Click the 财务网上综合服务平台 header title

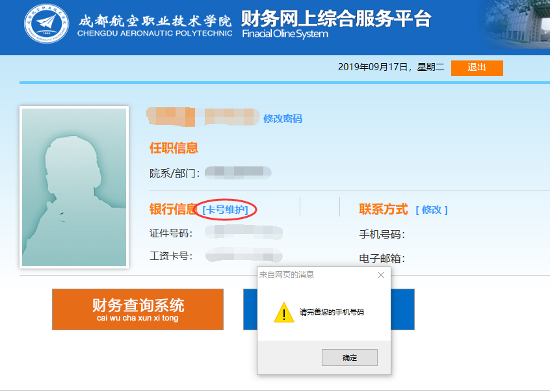336,19
